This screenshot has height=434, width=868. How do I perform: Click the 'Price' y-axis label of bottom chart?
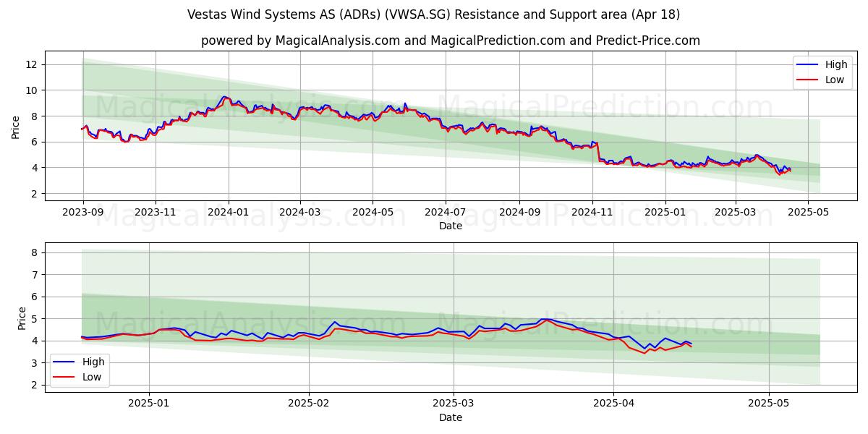21,317
